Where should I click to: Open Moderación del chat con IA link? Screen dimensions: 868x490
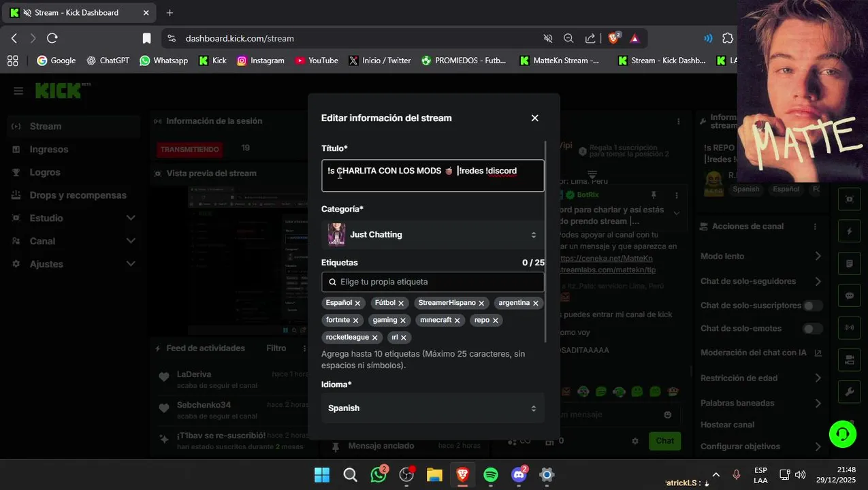[761, 353]
